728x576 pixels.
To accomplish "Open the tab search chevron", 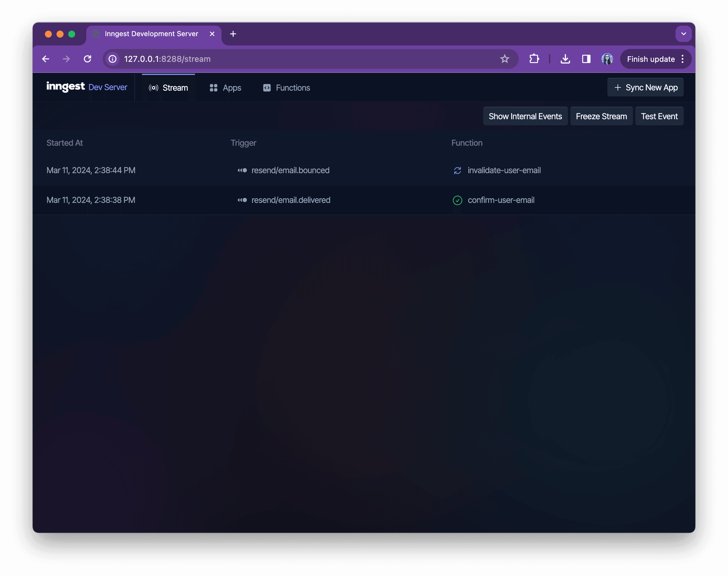I will (683, 34).
